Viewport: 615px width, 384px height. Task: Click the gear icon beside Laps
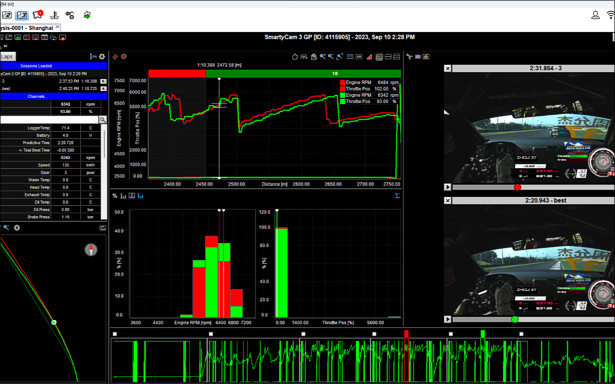coord(102,56)
